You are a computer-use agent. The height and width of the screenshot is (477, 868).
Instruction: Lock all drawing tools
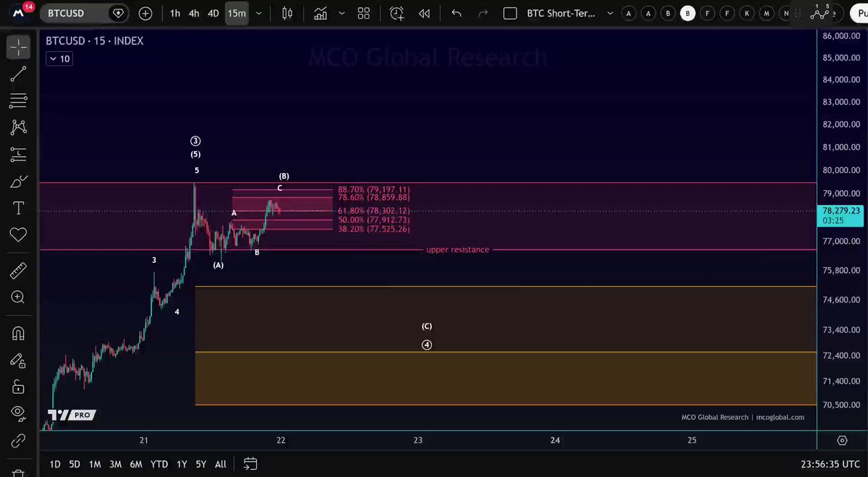click(x=18, y=387)
